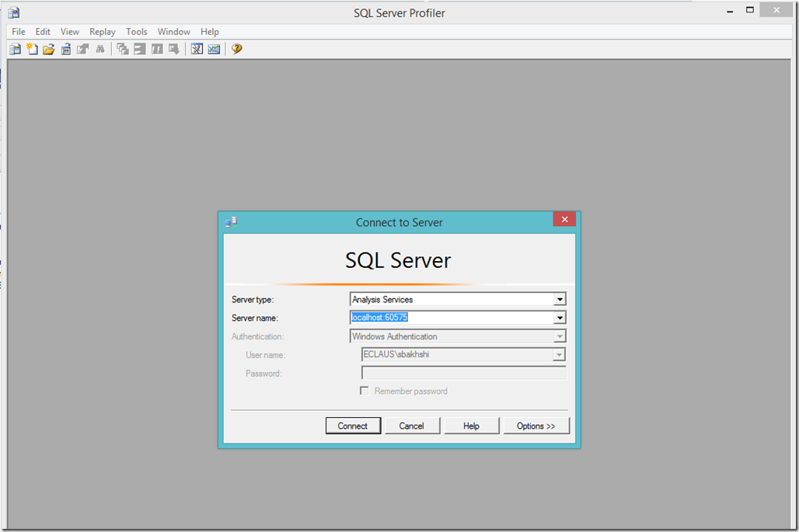
Task: Click the dimmed Password field
Action: 462,372
